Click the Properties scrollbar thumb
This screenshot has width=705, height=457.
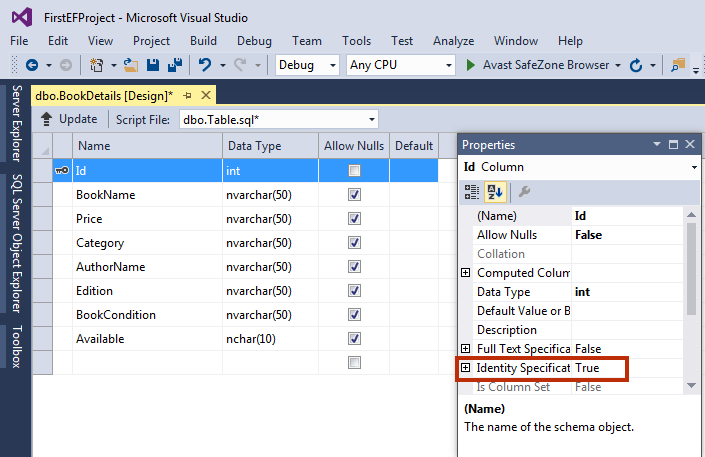point(692,269)
